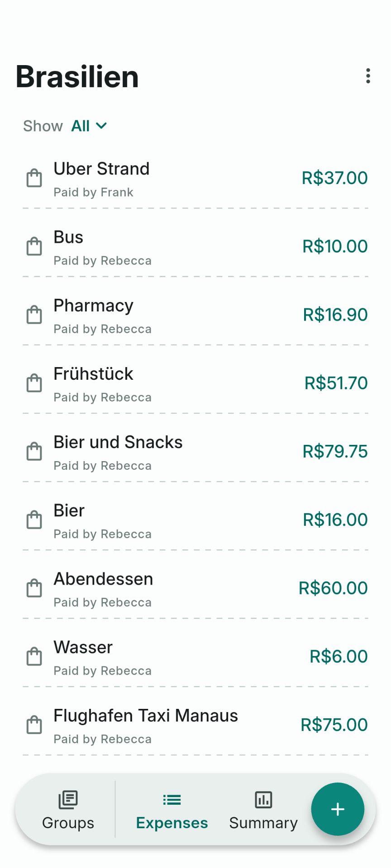Viewport: 391px width, 868px height.
Task: Tap the bag icon beside Pharmacy
Action: pyautogui.click(x=34, y=315)
